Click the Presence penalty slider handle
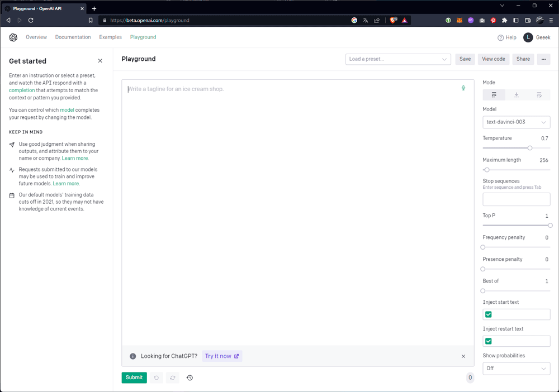 (483, 269)
